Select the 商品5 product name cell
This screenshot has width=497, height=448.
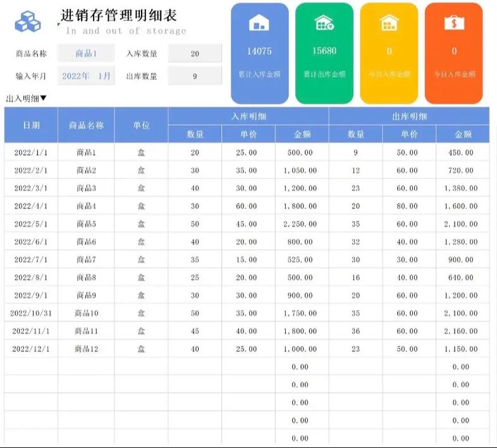coord(86,223)
